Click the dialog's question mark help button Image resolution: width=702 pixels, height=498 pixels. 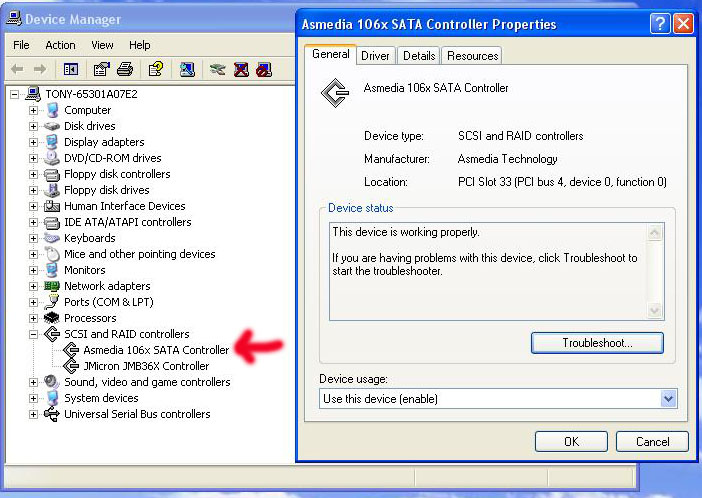[x=660, y=24]
